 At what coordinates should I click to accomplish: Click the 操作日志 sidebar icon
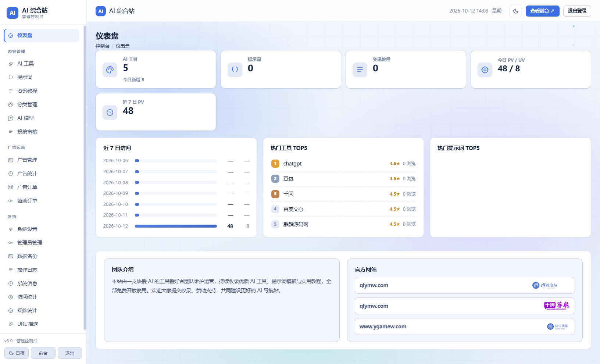[x=11, y=270]
